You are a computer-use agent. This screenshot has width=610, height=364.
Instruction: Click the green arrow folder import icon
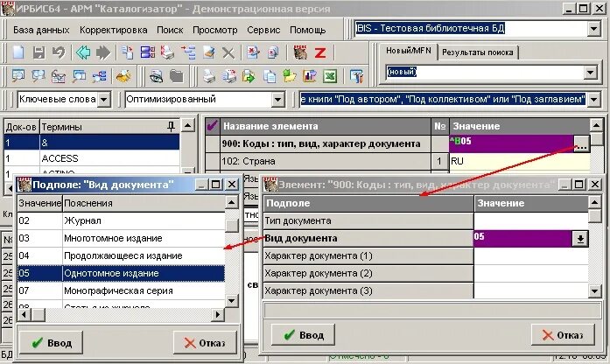pyautogui.click(x=290, y=76)
